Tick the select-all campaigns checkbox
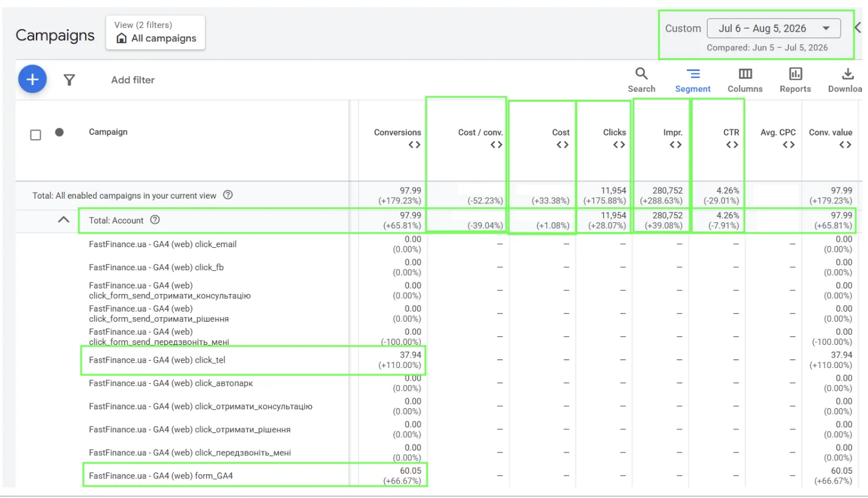This screenshot has height=498, width=868. coord(36,134)
